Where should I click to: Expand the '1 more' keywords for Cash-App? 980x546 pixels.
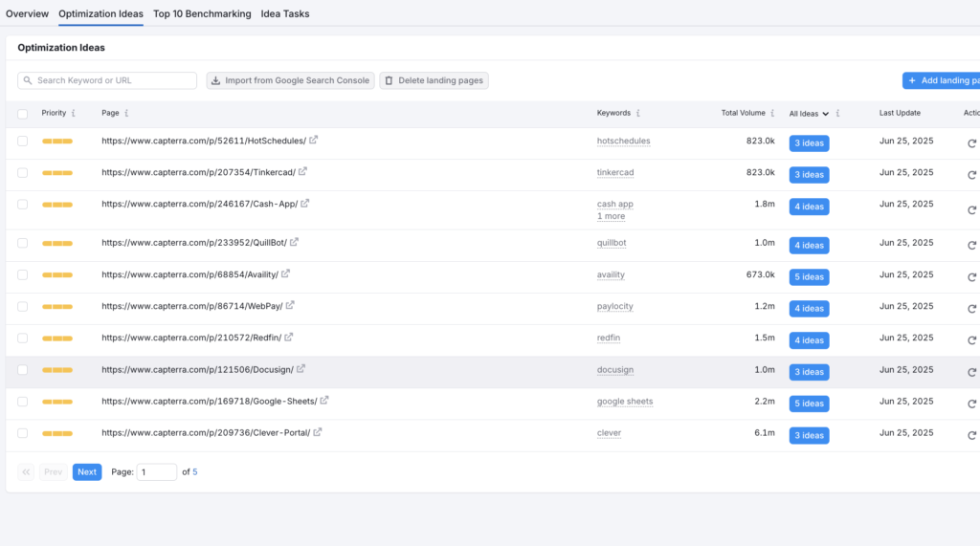611,216
